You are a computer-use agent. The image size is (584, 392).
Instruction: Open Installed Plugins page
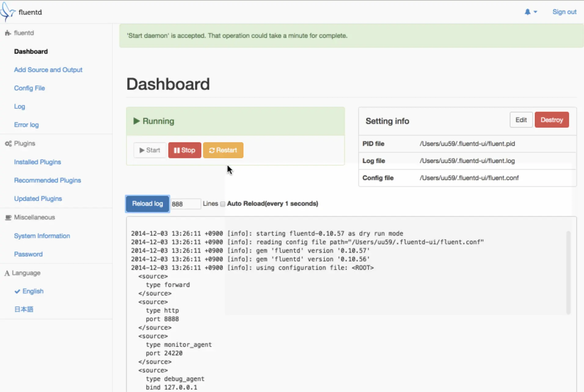tap(37, 162)
